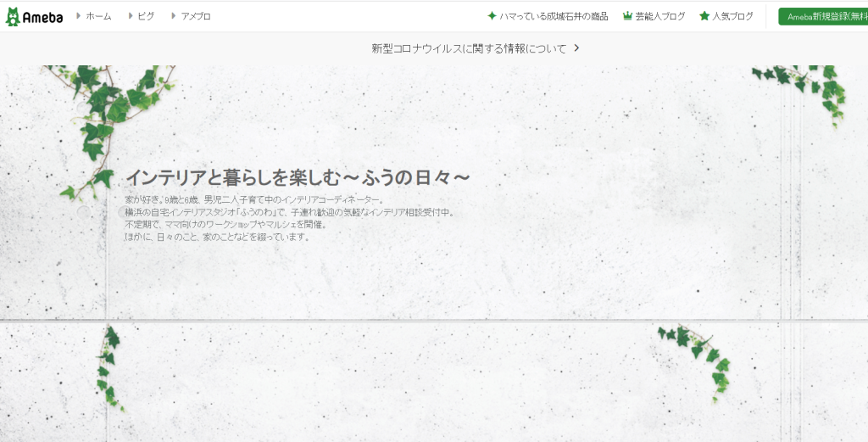
Task: Click the blog description text under the title
Action: [x=290, y=218]
